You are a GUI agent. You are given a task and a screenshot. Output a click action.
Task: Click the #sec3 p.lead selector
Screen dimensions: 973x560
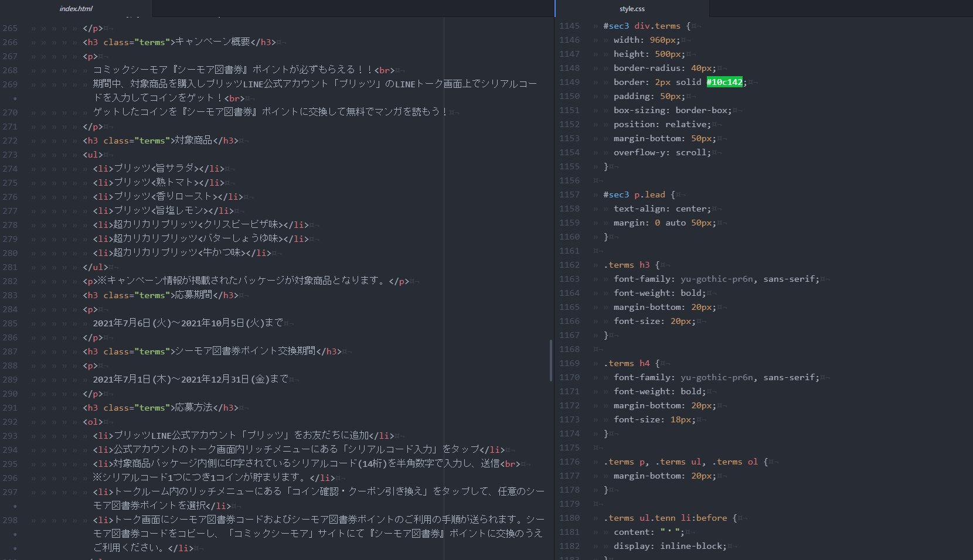(634, 194)
